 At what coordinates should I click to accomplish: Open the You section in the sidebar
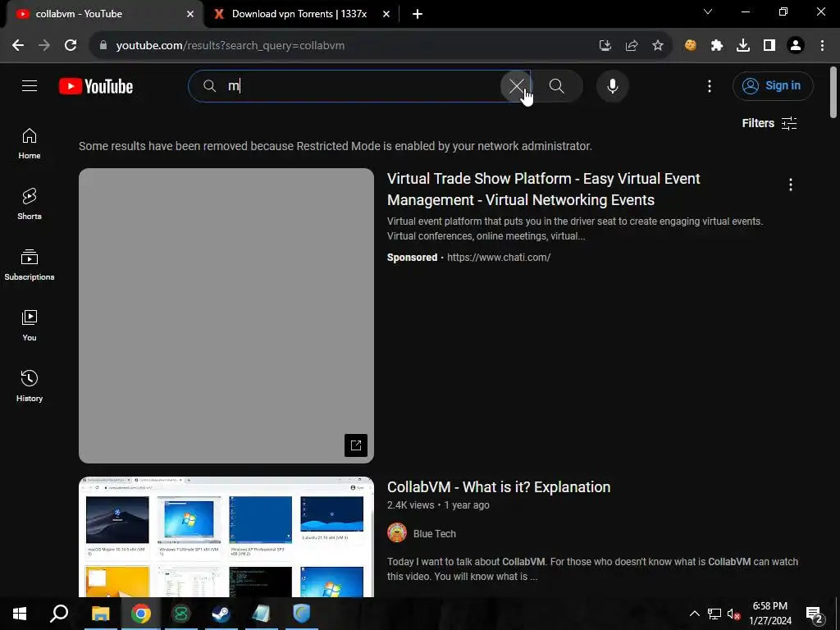tap(30, 325)
